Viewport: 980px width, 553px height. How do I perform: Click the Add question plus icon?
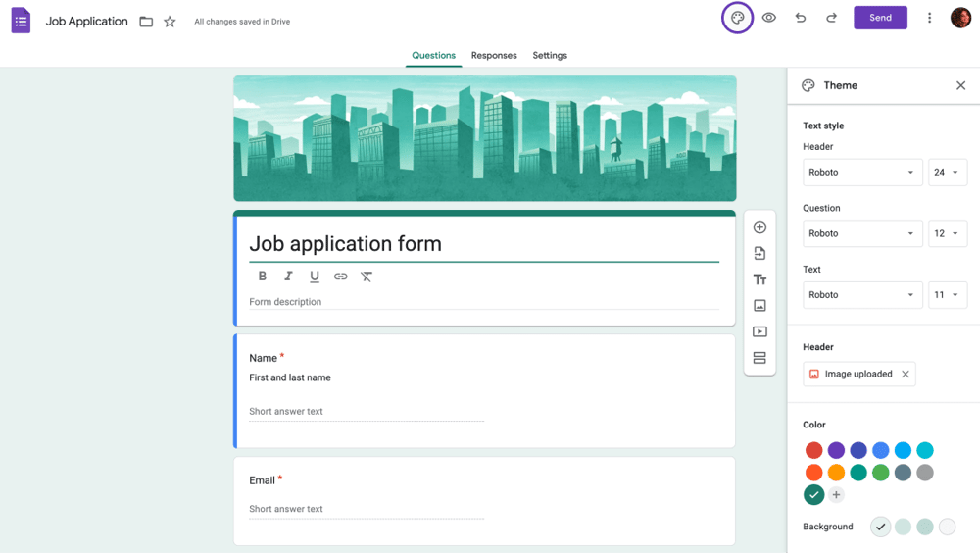coord(759,227)
